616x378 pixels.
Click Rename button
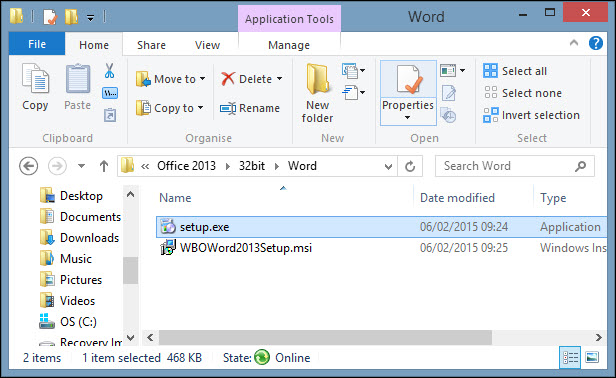point(250,108)
